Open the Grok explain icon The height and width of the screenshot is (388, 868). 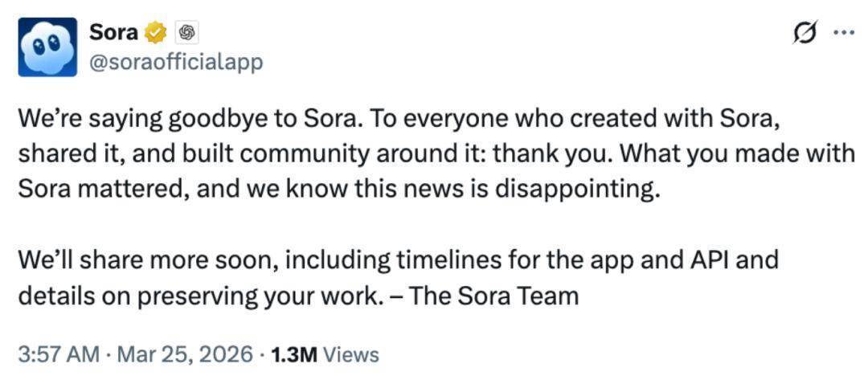tap(803, 33)
